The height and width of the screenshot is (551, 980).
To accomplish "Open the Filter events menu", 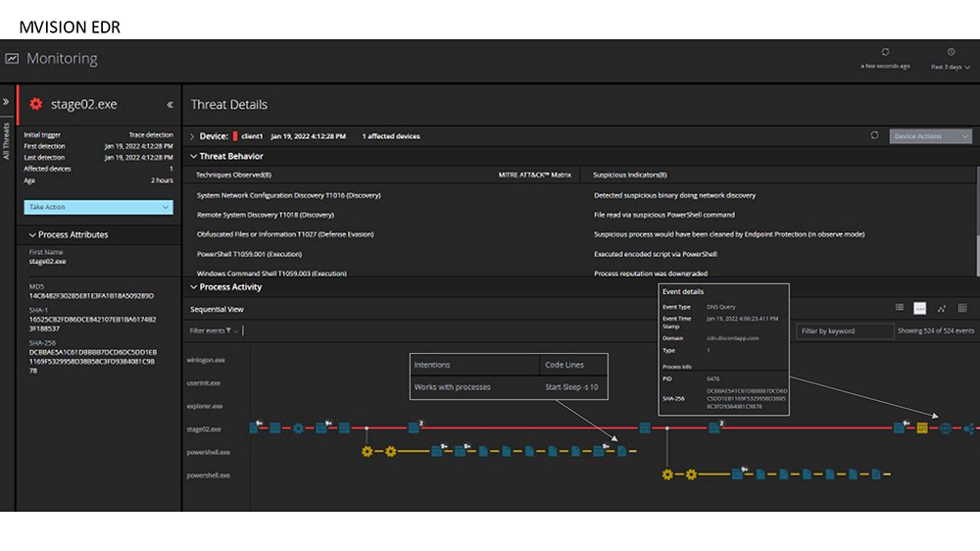I will (x=213, y=331).
